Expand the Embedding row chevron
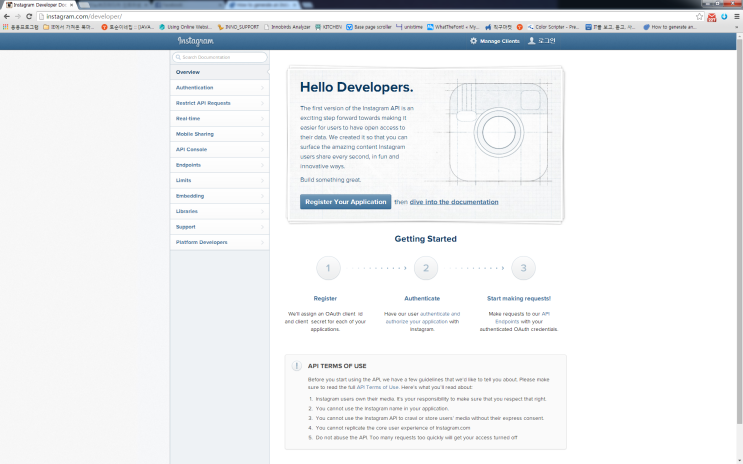This screenshot has width=743, height=464. point(262,196)
